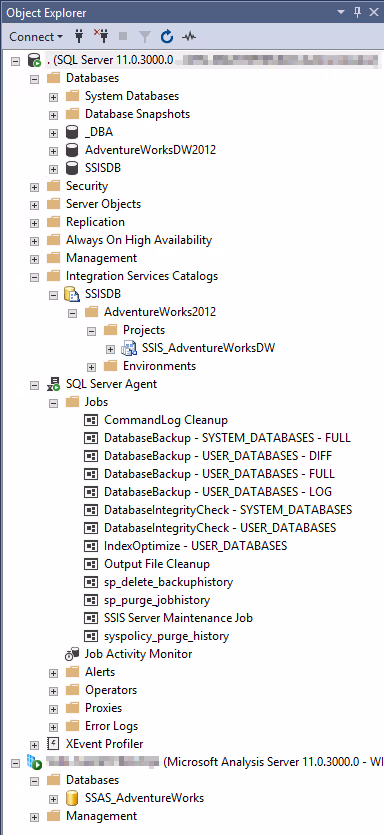The height and width of the screenshot is (835, 384).
Task: Collapse the Jobs folder
Action: (53, 403)
